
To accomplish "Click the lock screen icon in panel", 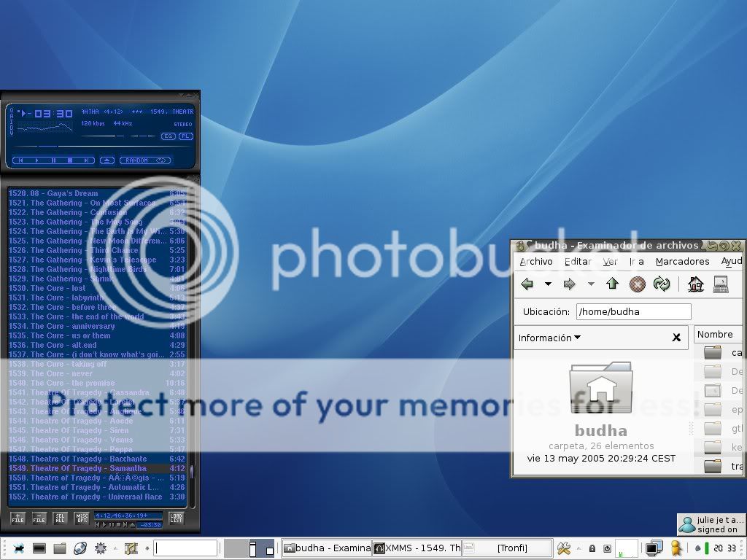I will pyautogui.click(x=592, y=548).
